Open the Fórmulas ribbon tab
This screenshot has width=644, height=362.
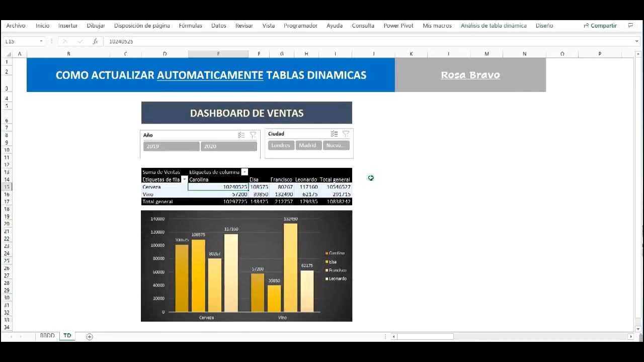point(190,26)
